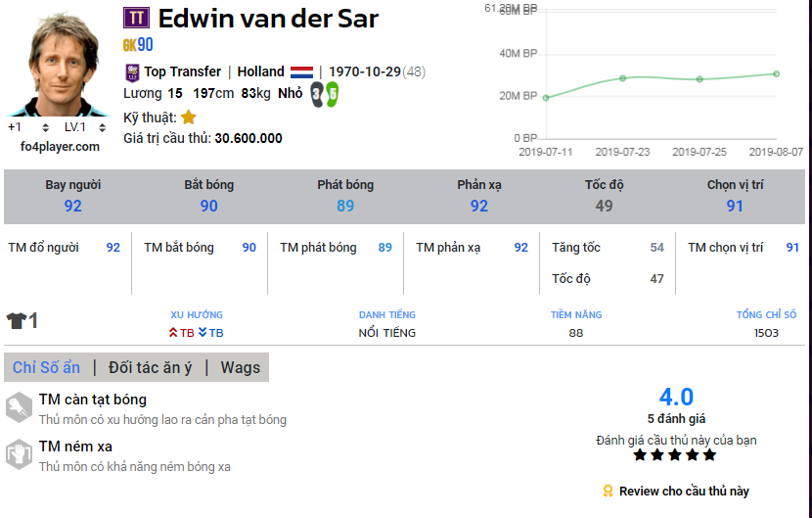This screenshot has width=812, height=518.
Task: Click the Edwin van der Sar name heading
Action: pos(268,18)
